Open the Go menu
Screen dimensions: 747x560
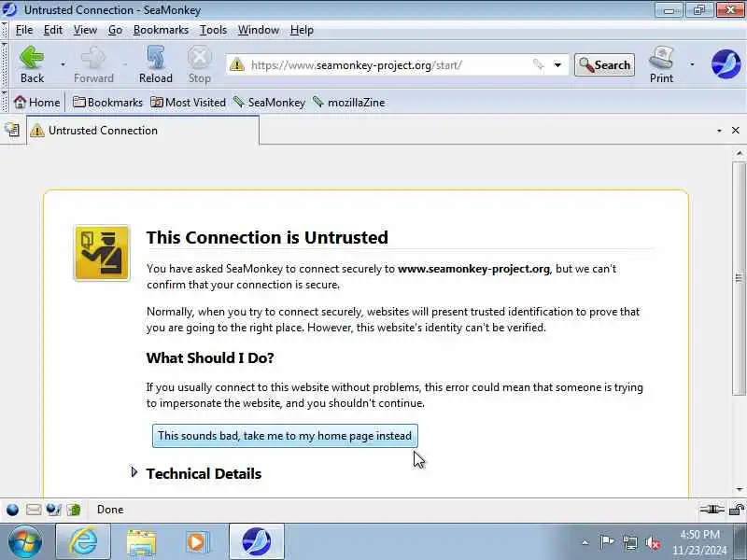tap(115, 30)
